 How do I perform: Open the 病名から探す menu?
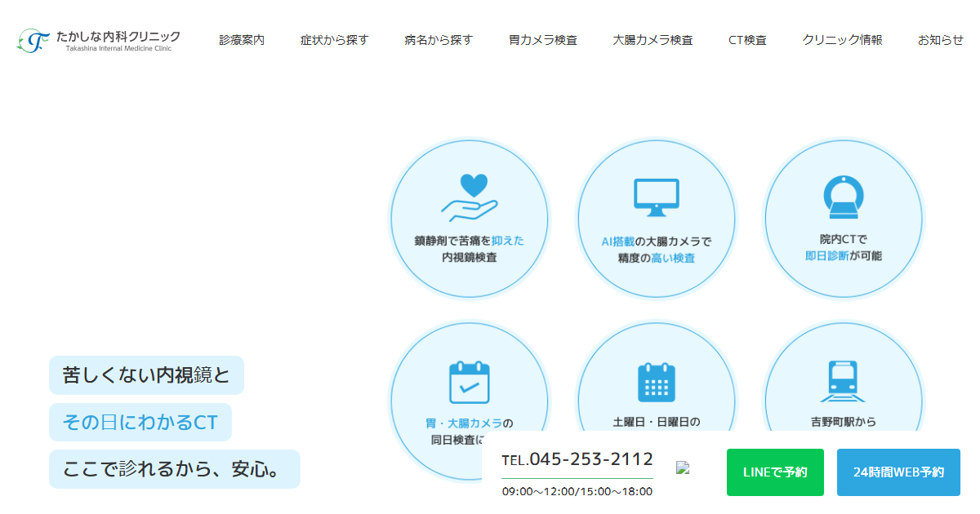(439, 40)
